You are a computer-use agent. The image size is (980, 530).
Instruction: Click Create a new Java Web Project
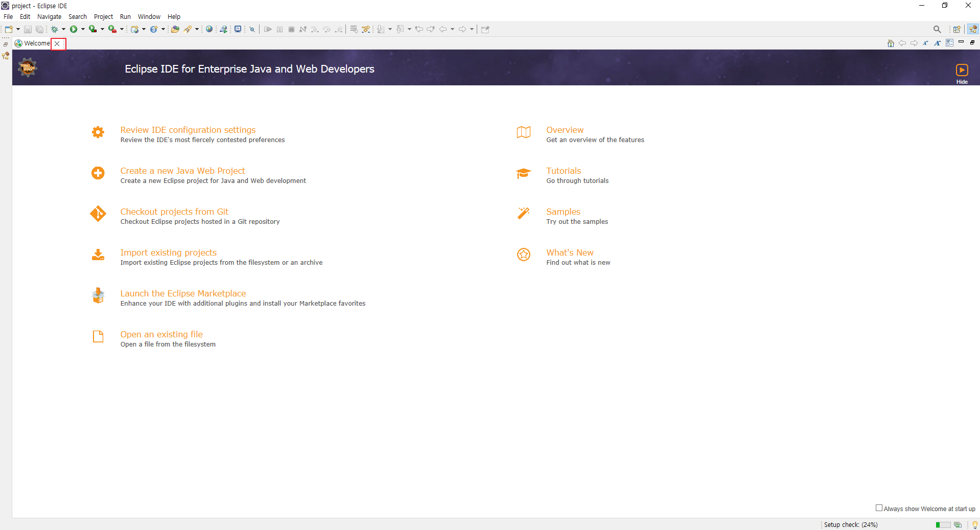pos(182,171)
